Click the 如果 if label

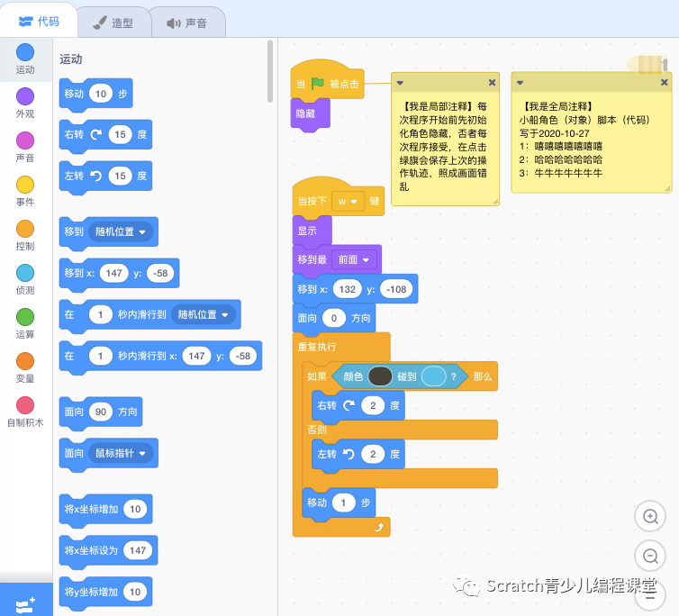pyautogui.click(x=317, y=376)
